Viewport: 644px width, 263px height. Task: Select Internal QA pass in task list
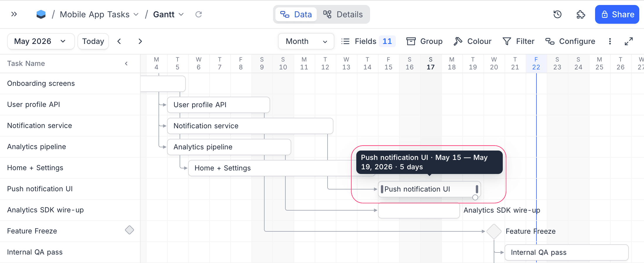35,252
